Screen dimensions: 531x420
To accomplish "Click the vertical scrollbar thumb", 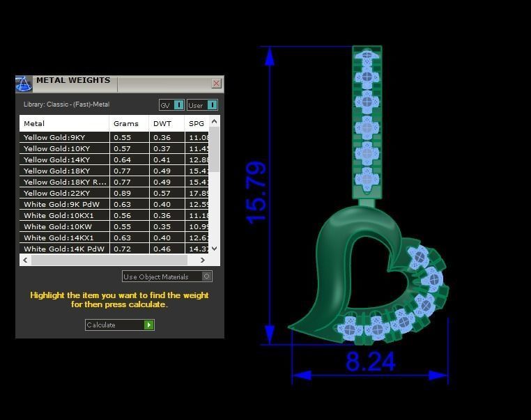I will tap(214, 150).
